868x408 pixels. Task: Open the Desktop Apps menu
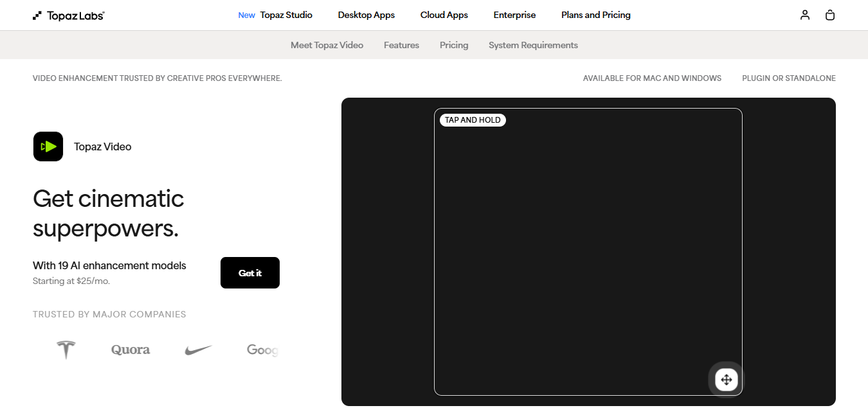[366, 15]
